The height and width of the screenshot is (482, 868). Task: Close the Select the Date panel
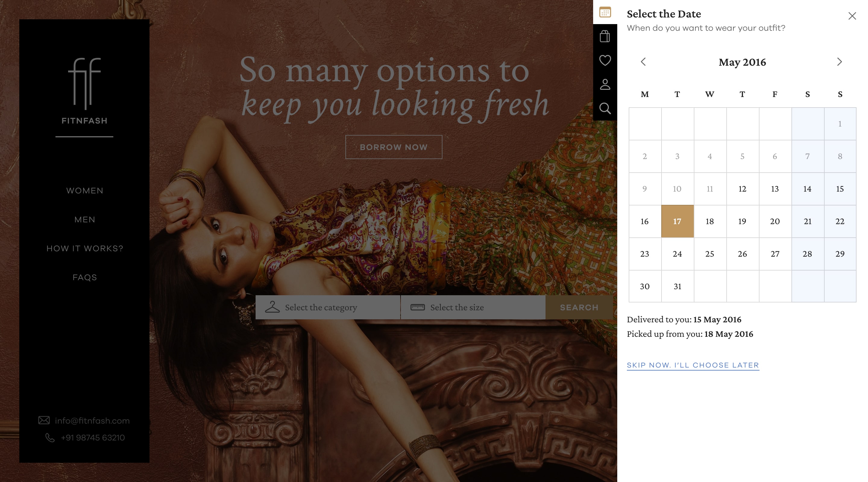coord(852,15)
